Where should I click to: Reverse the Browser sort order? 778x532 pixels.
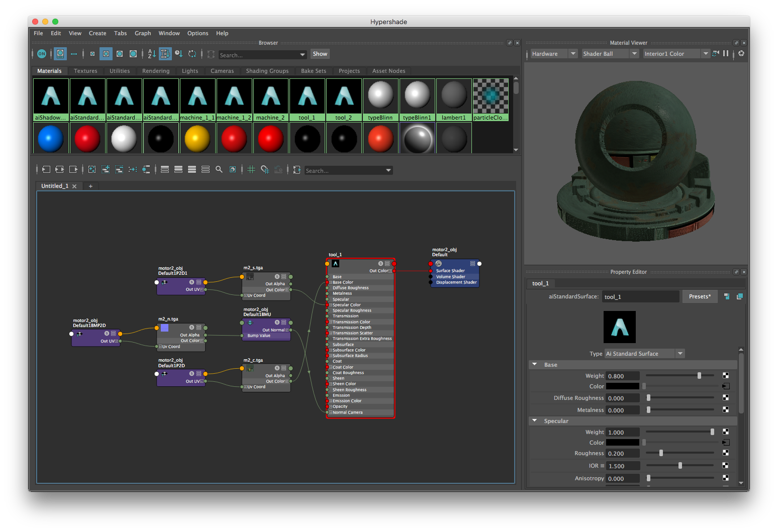[192, 54]
